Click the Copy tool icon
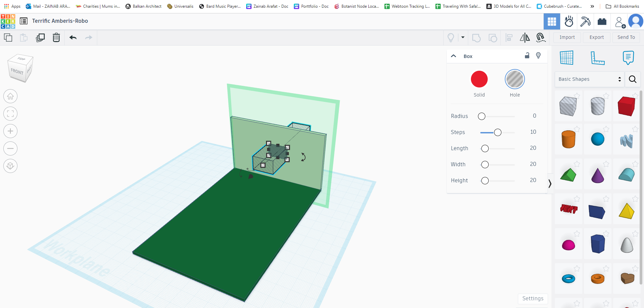Screen dimensions: 644x308 [x=8, y=38]
